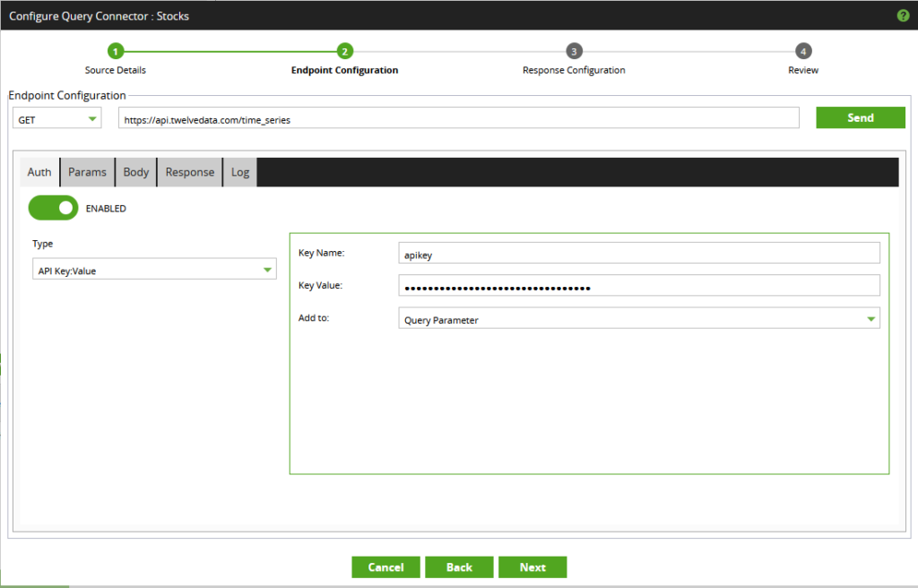918x588 pixels.
Task: Switch to the Body tab
Action: 135,171
